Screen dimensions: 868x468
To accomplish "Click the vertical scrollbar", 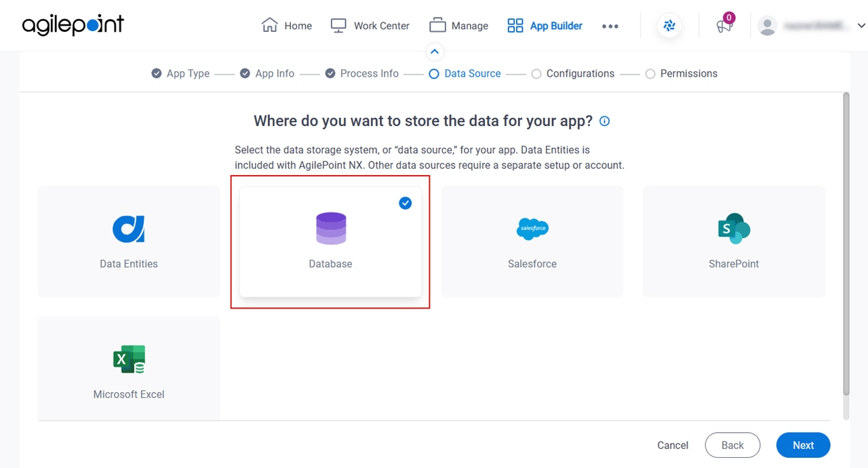I will (x=846, y=244).
